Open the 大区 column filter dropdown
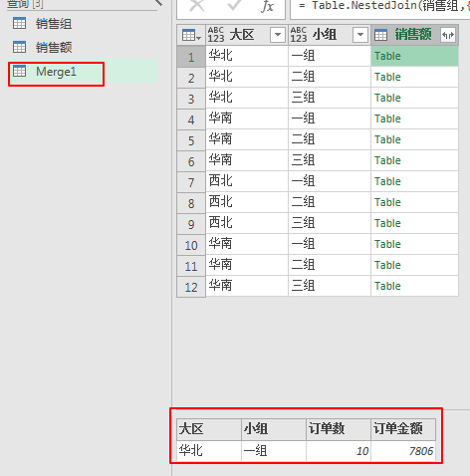The width and height of the screenshot is (470, 476). pyautogui.click(x=278, y=35)
